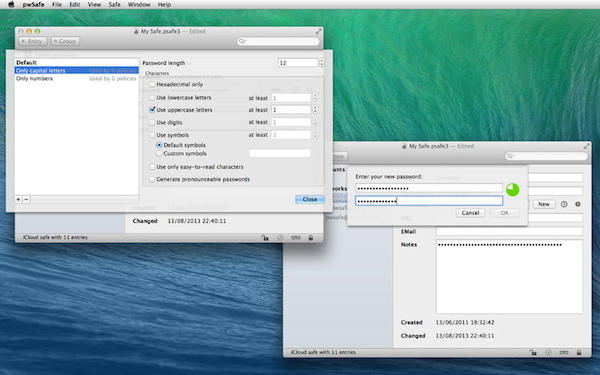Enable Generate pronounceable passwords checkbox
Screen dimensions: 600x375
pos(152,179)
